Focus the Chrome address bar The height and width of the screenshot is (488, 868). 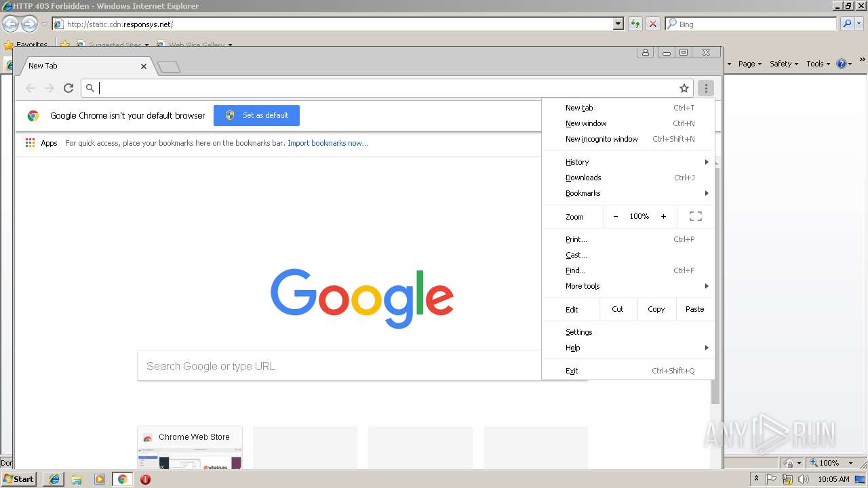(x=387, y=88)
